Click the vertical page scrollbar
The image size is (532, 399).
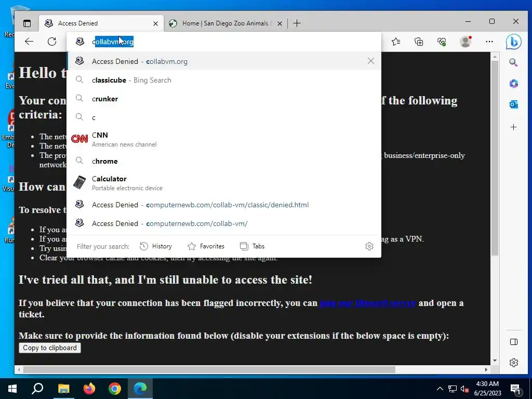click(495, 158)
